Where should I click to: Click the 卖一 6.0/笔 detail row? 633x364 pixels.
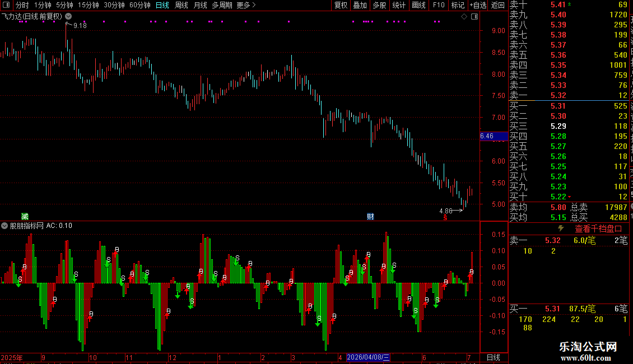[569, 241]
